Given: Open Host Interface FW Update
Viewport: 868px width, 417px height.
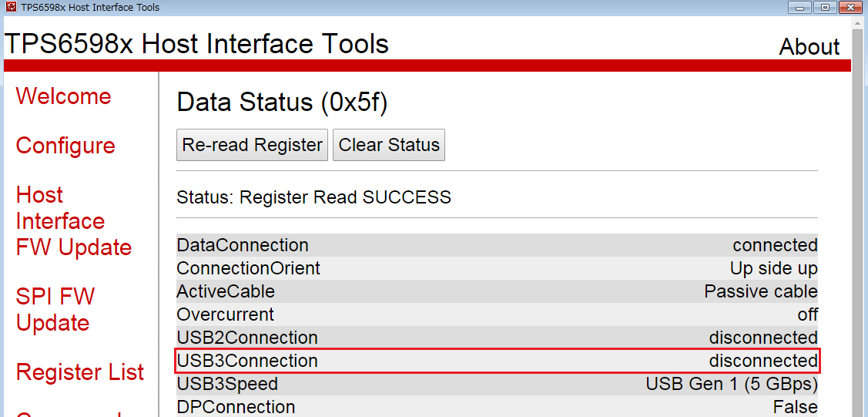Looking at the screenshot, I should 74,221.
